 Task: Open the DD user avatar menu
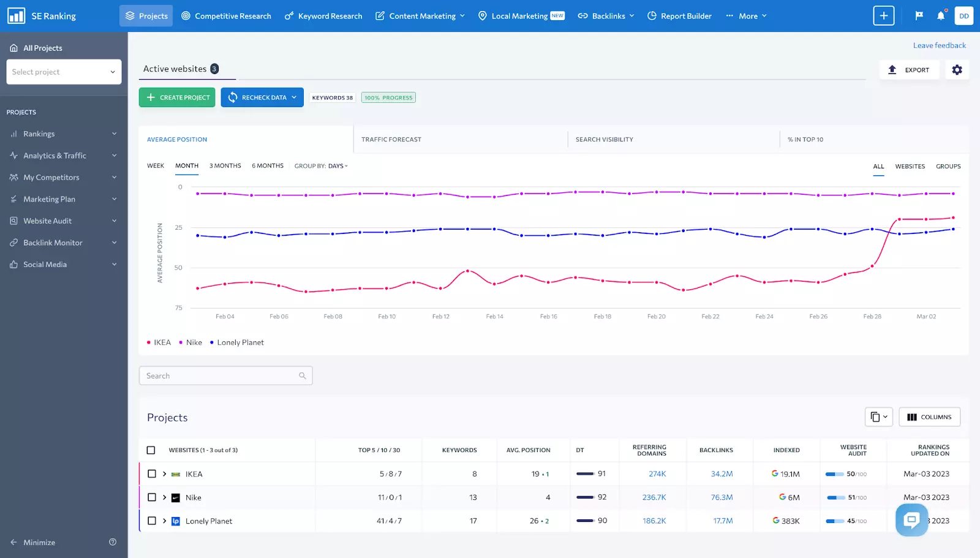(x=964, y=16)
